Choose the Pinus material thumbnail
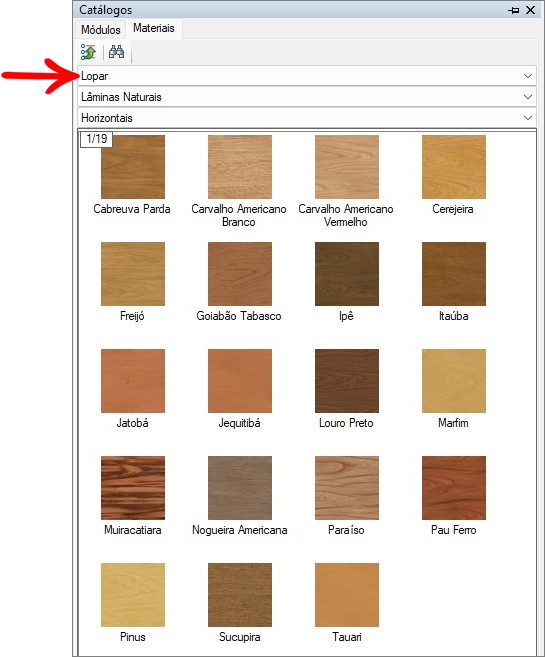The width and height of the screenshot is (545, 657). point(133,595)
